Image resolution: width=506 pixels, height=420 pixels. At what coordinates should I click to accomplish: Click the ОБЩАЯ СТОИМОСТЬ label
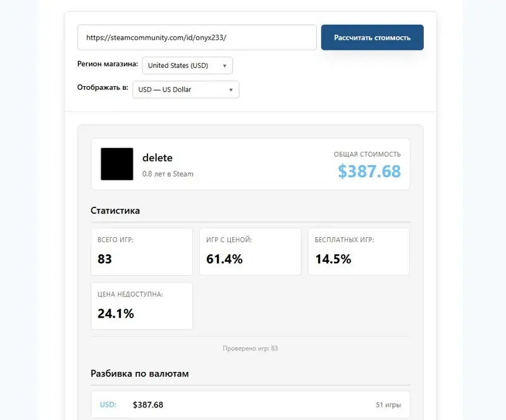pyautogui.click(x=367, y=154)
